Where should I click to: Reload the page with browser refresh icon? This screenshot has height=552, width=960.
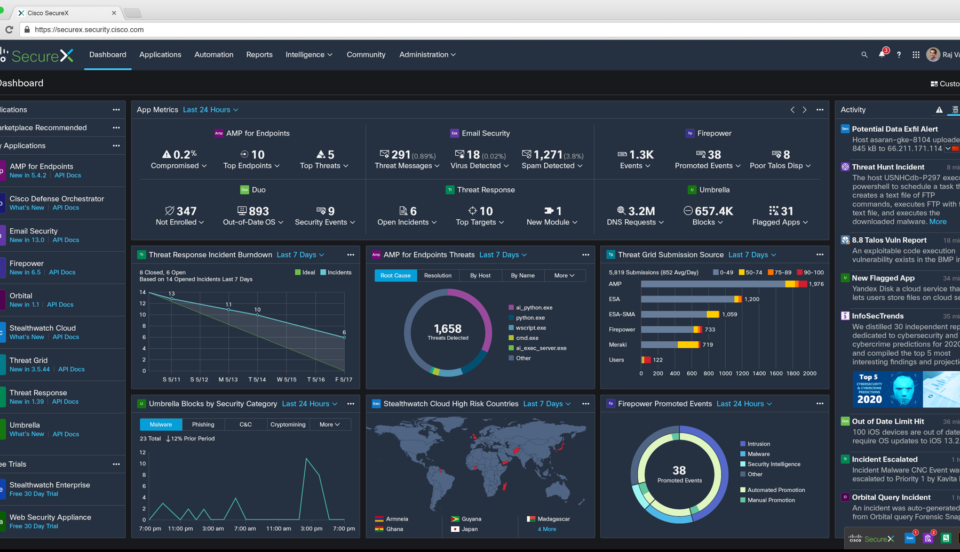pyautogui.click(x=9, y=29)
